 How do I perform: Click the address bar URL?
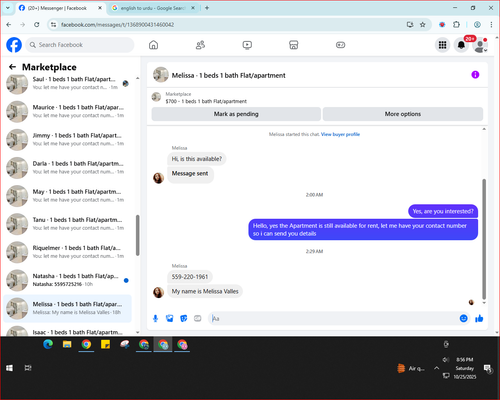point(117,25)
